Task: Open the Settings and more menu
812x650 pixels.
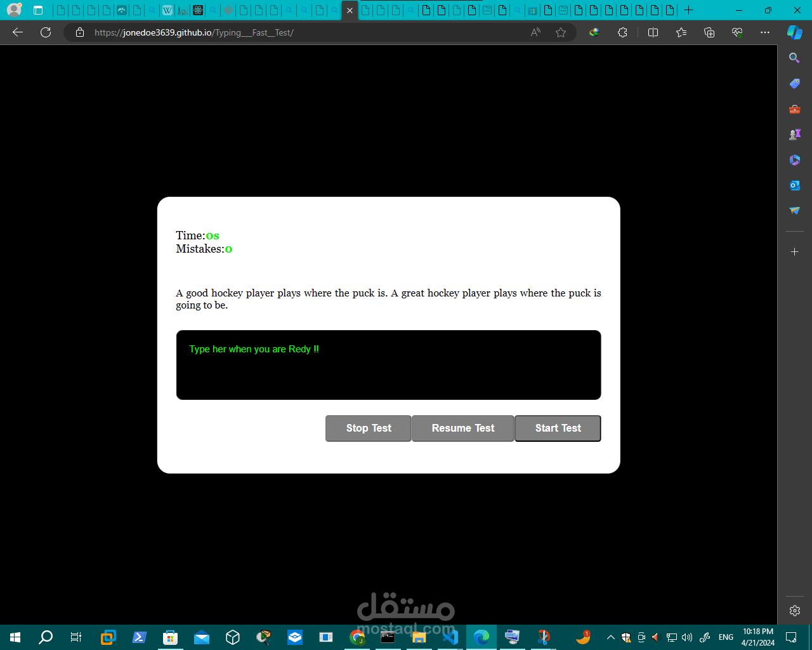Action: click(x=765, y=32)
